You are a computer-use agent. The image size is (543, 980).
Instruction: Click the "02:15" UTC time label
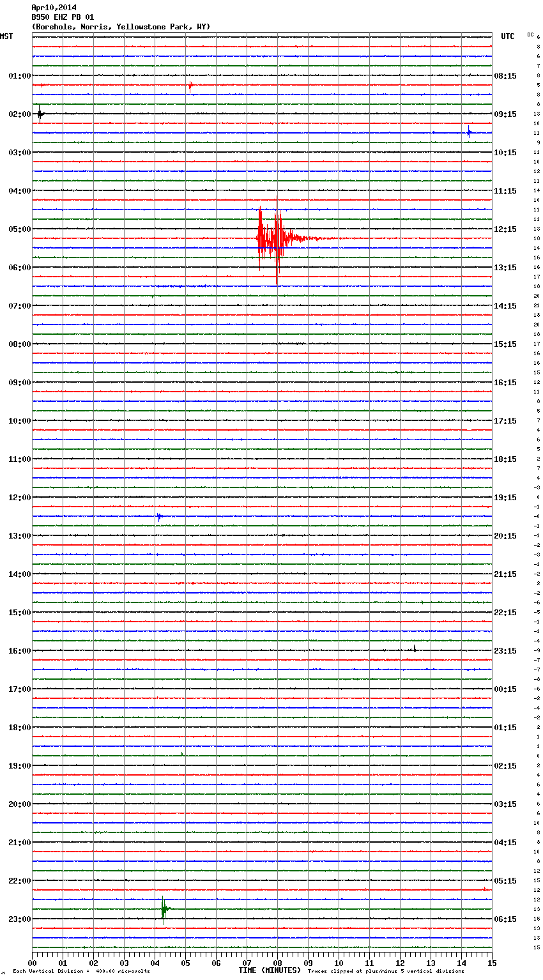click(505, 766)
